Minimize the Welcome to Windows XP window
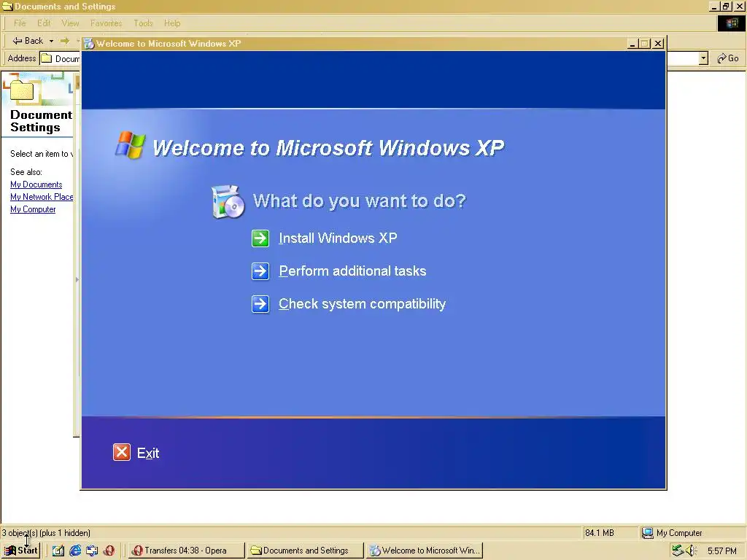The image size is (747, 560). [632, 44]
